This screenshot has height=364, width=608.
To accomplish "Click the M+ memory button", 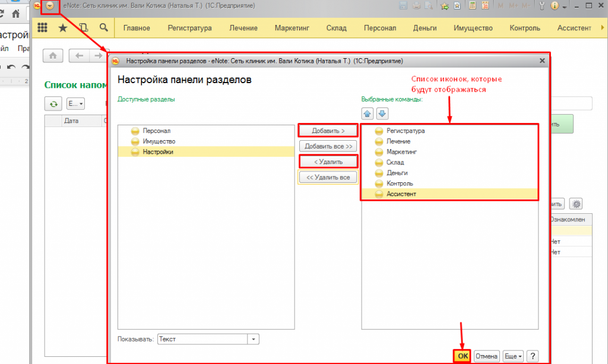I will point(514,6).
